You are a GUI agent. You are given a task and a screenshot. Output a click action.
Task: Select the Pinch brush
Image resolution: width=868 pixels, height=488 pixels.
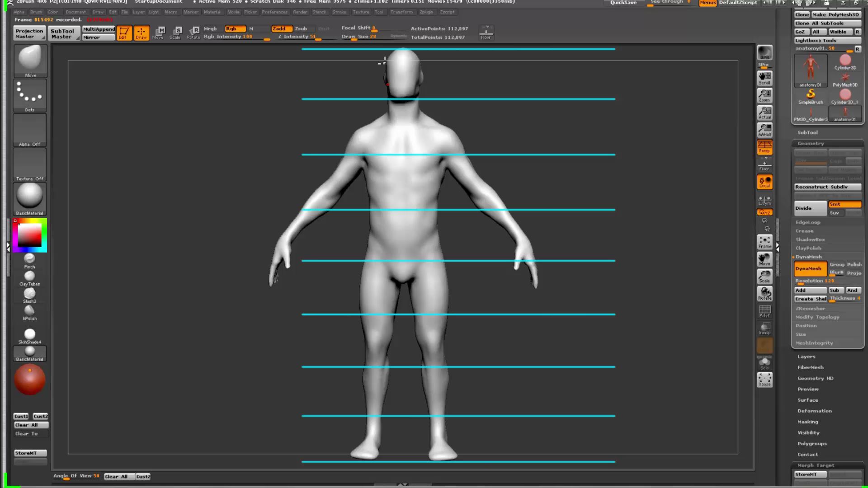pos(29,261)
